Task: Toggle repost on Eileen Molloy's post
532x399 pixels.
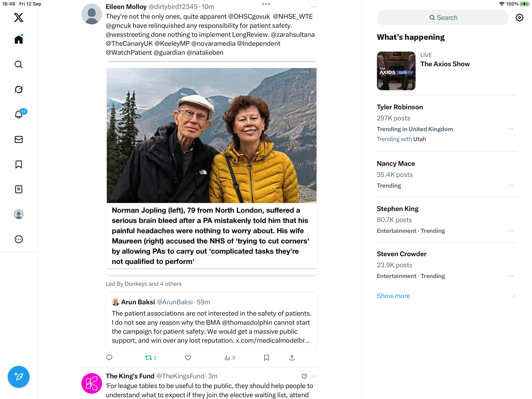Action: click(149, 358)
